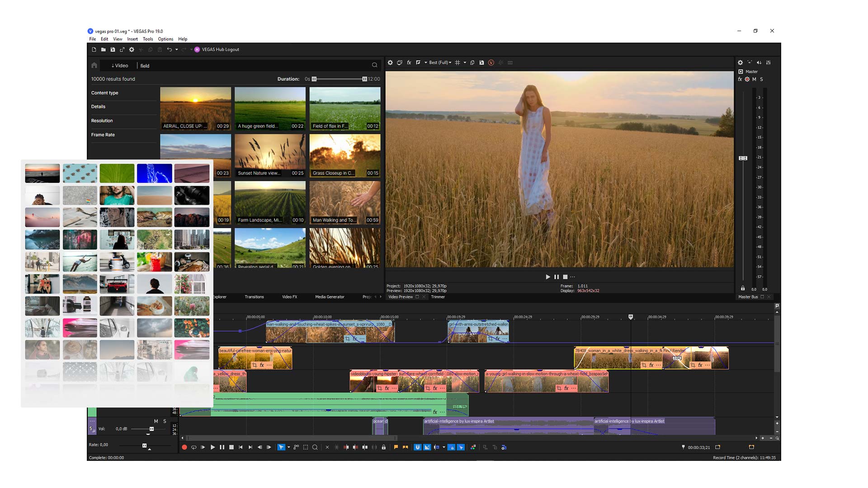
Task: Activate the Zoom Edit tool magnifier
Action: (x=315, y=447)
